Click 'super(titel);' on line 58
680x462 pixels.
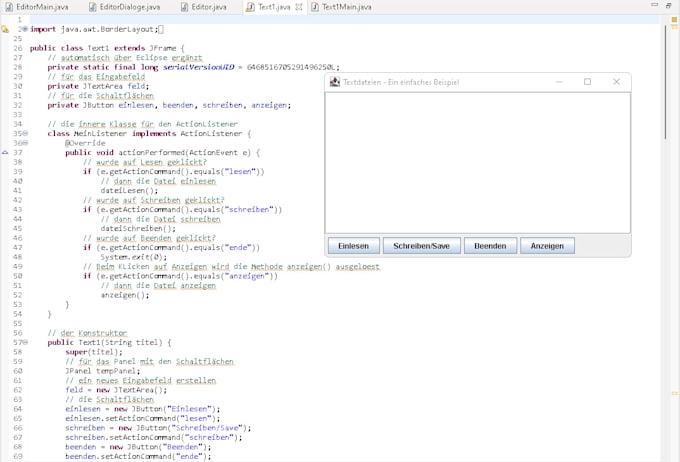(94, 352)
